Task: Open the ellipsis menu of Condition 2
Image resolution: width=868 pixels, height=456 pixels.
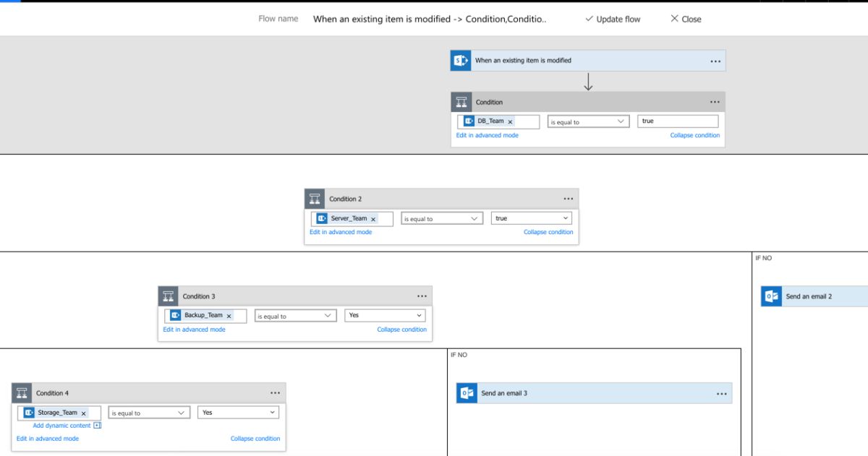Action: [x=569, y=199]
